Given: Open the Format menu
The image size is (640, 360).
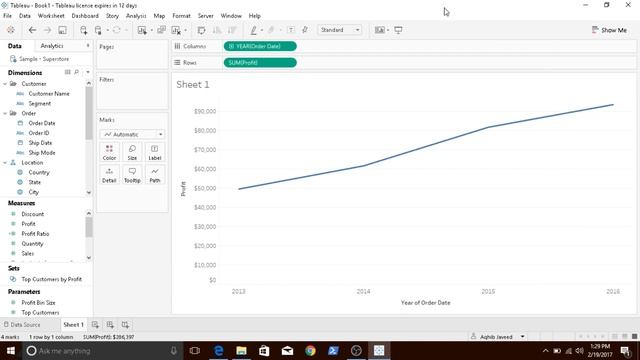Looking at the screenshot, I should point(181,16).
